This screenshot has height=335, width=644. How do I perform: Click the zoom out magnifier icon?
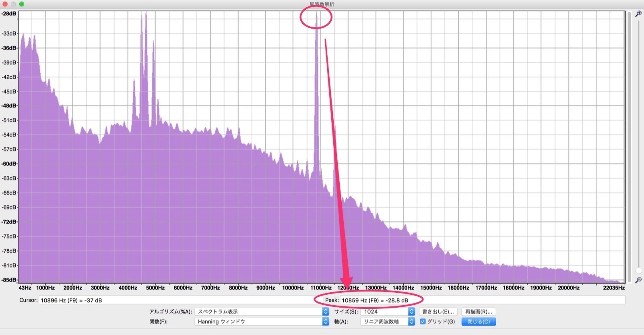point(638,280)
